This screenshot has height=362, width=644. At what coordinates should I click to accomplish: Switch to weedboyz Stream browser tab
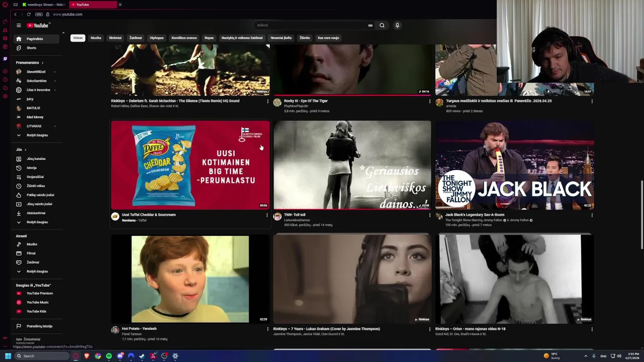tap(44, 5)
